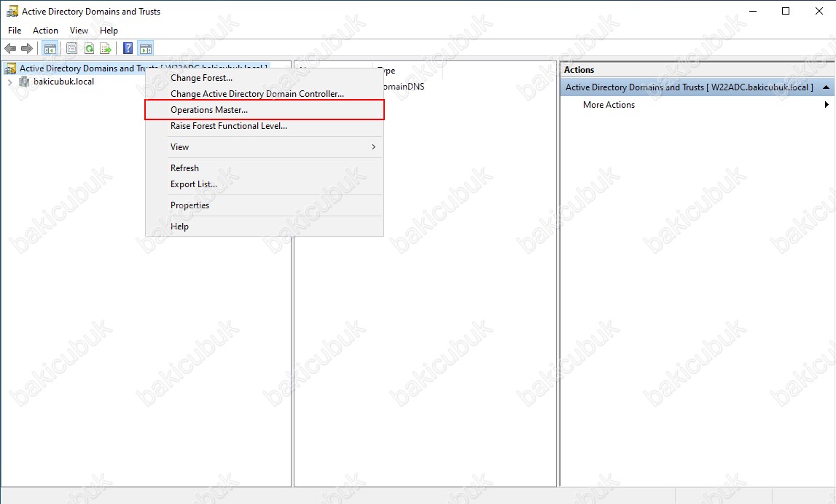The height and width of the screenshot is (504, 836).
Task: Click the bakicubuk.local domain icon
Action: point(24,82)
